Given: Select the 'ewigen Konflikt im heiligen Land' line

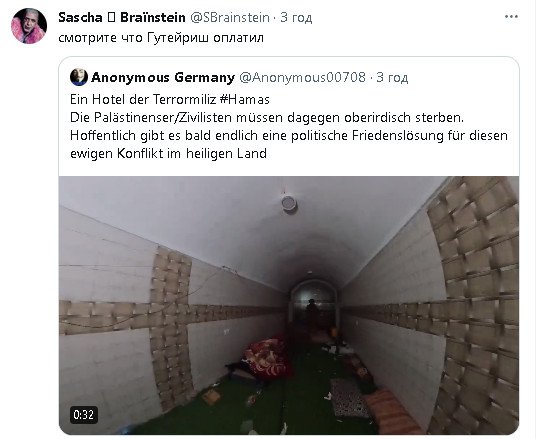Looking at the screenshot, I should [168, 153].
